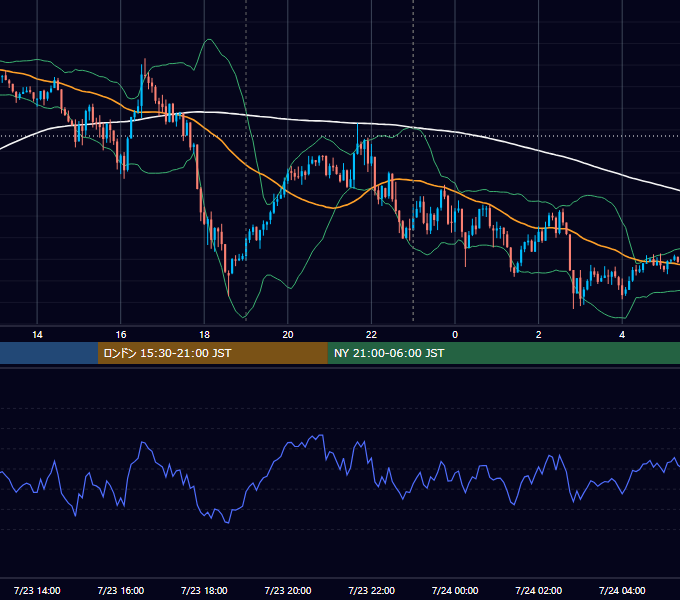Click the 4 hour axis label

click(622, 335)
